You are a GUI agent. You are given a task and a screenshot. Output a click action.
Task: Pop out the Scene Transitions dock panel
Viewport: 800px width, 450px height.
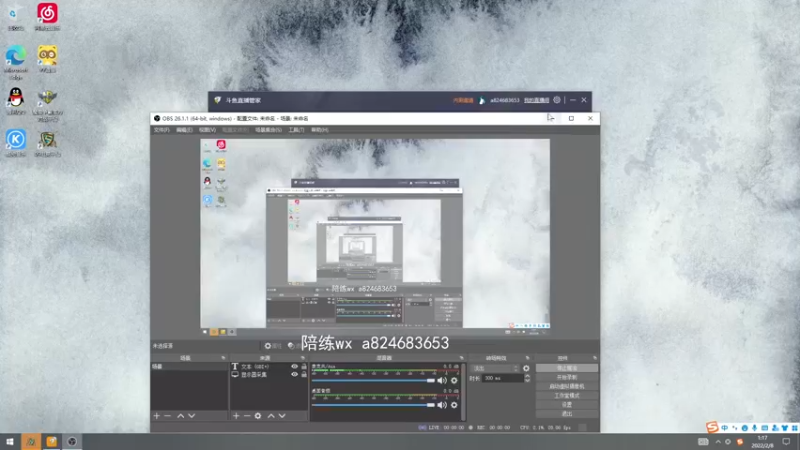(x=528, y=358)
